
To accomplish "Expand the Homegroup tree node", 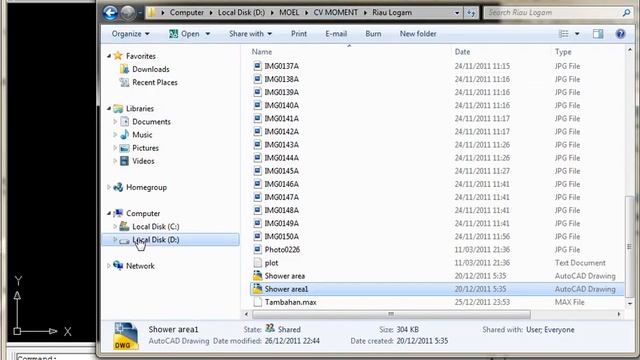I will (x=109, y=187).
